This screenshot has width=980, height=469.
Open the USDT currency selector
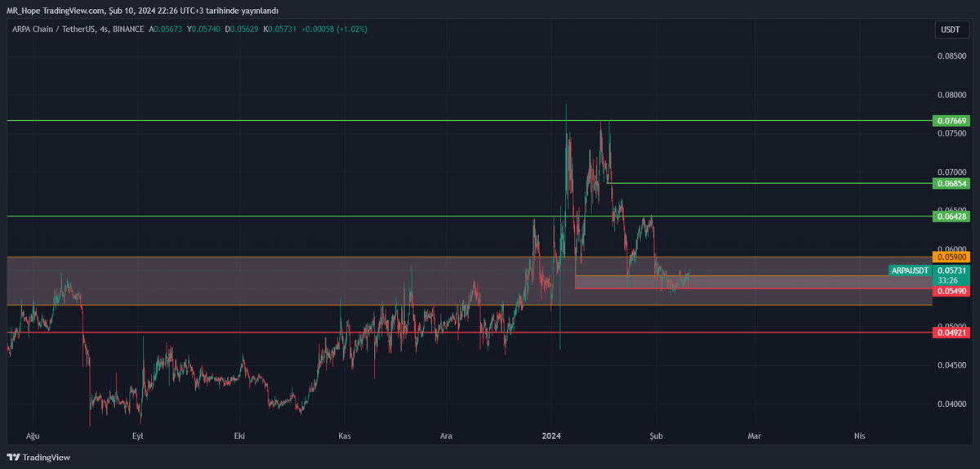(950, 29)
